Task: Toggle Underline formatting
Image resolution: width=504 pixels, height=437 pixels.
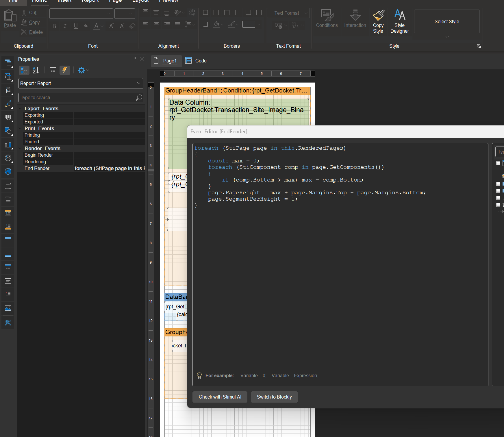Action: (x=75, y=26)
